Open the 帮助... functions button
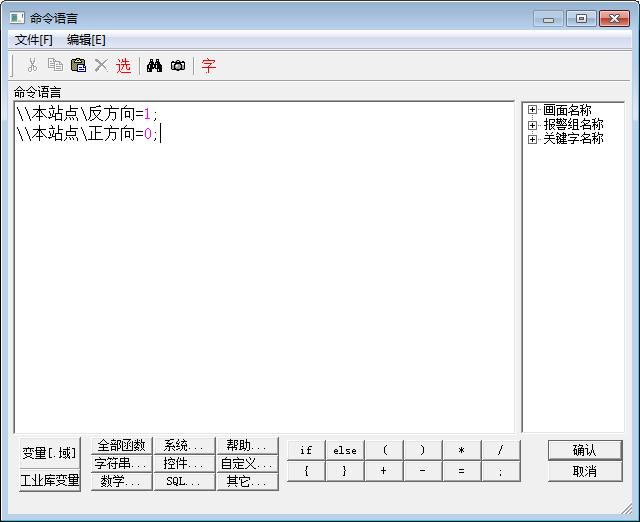This screenshot has height=522, width=640. point(247,445)
